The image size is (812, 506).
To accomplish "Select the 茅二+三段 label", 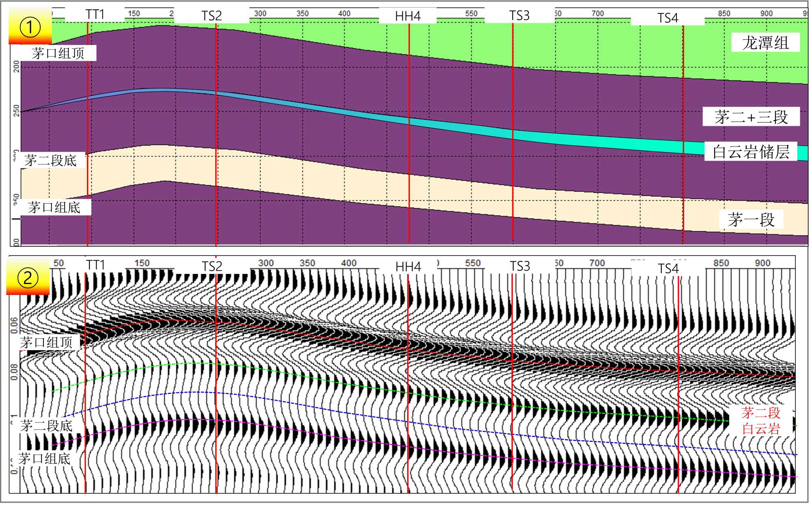I will (751, 117).
